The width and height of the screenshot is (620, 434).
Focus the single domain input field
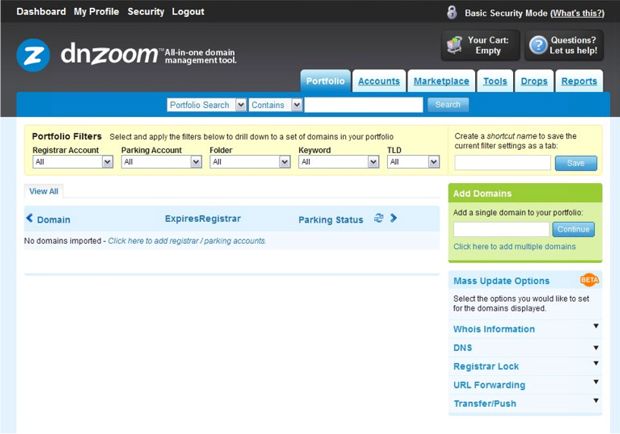(x=501, y=229)
